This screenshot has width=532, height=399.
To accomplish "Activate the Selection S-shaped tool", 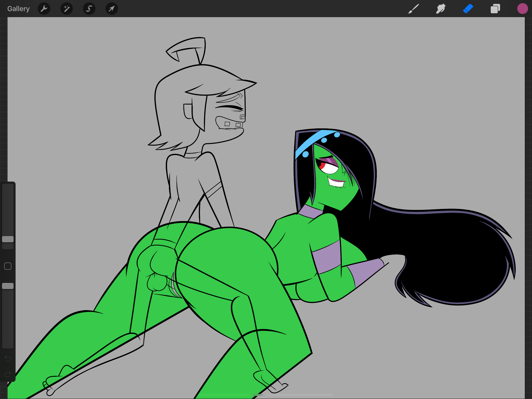I will point(89,9).
